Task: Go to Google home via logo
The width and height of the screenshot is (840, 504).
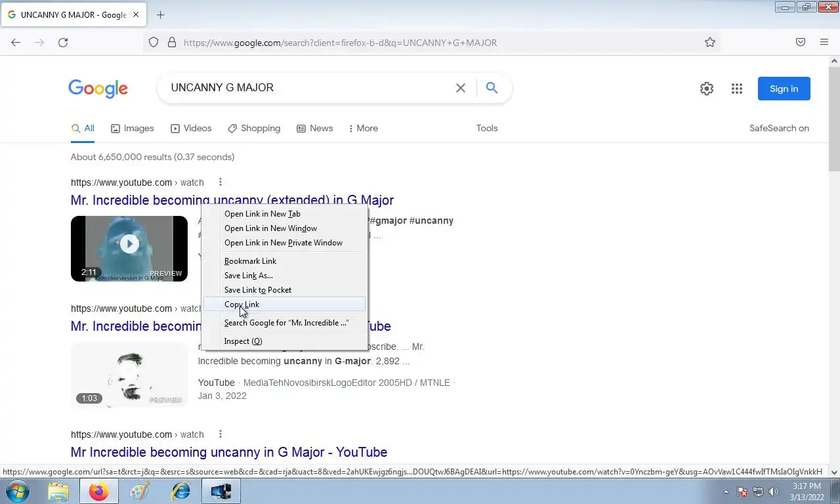Action: pyautogui.click(x=98, y=89)
